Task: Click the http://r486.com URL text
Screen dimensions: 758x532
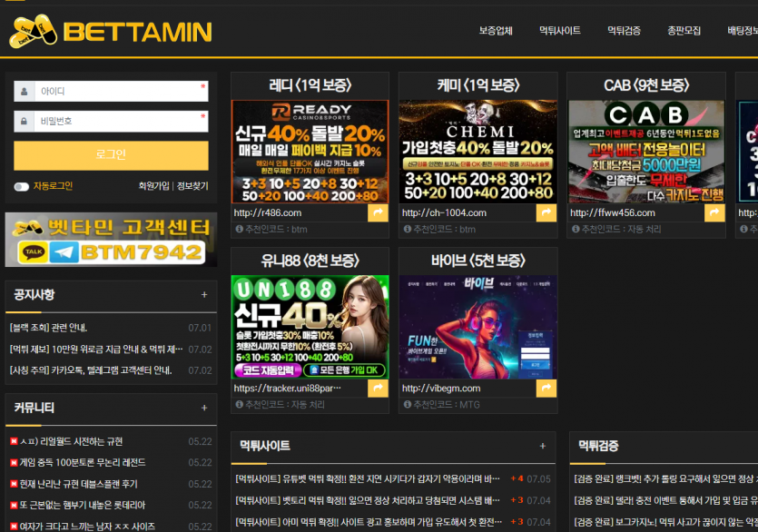Action: point(268,212)
